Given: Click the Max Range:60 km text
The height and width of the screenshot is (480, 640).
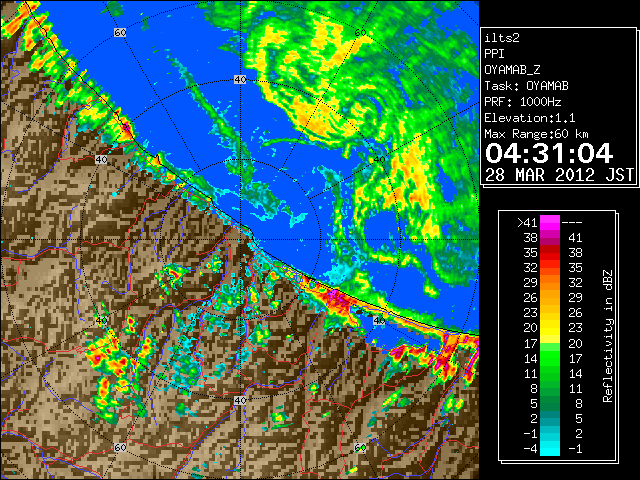Looking at the screenshot, I should (x=536, y=134).
